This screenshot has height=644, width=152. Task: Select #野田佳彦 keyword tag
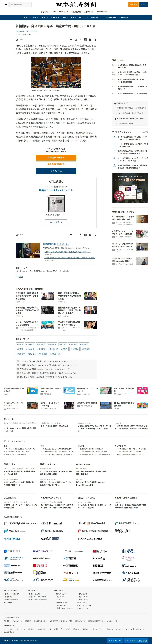tap(32, 354)
